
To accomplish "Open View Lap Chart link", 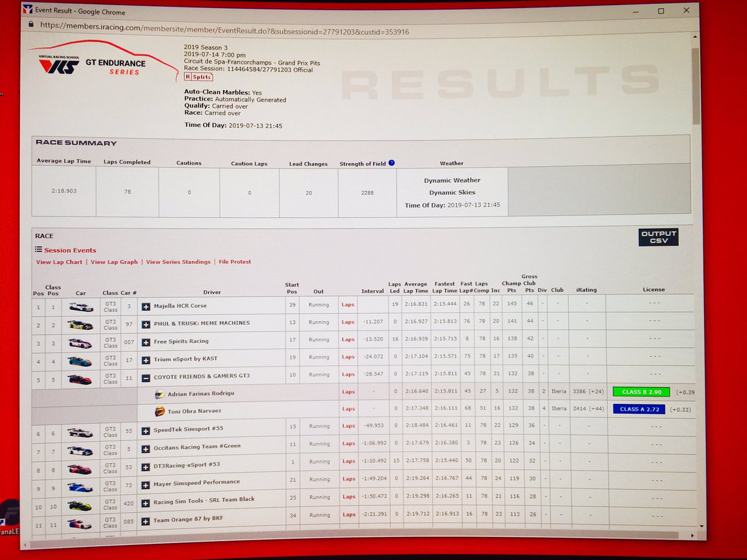I will (x=59, y=262).
